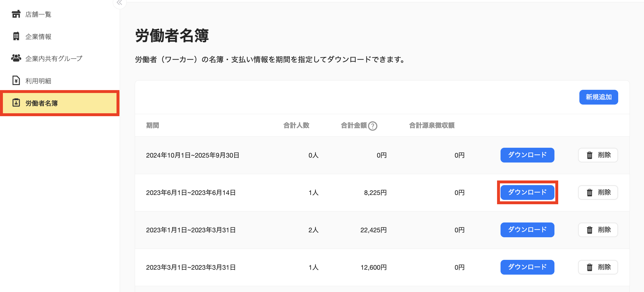Click the period 2023年6月1日~2023年6月14日
The image size is (644, 292).
tap(191, 193)
